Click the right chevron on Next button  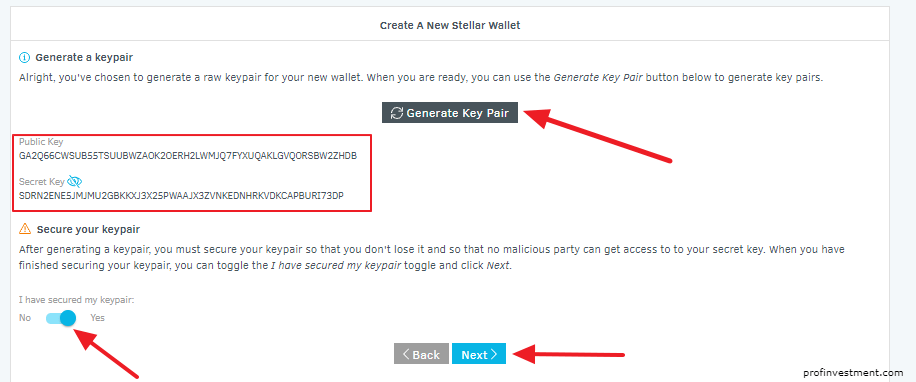click(494, 354)
